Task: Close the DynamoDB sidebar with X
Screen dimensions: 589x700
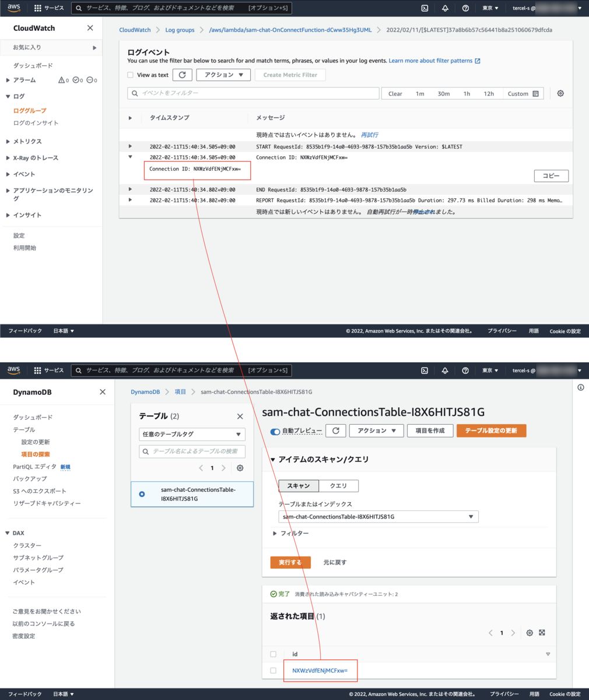Action: pos(103,392)
